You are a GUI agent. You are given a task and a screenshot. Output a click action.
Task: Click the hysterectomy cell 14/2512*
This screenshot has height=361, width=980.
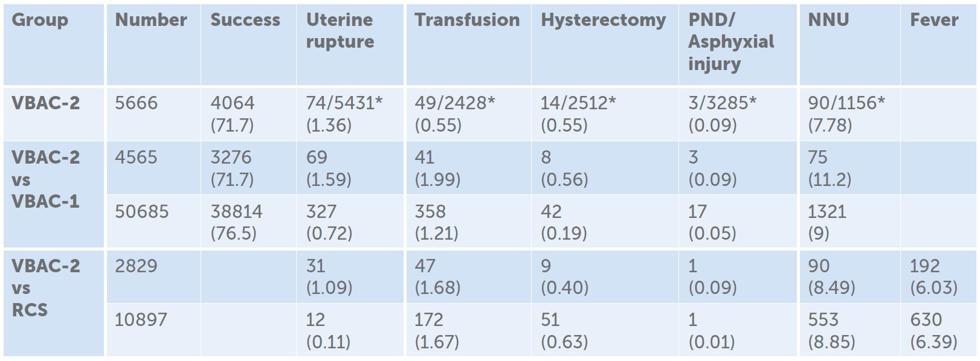tap(578, 103)
